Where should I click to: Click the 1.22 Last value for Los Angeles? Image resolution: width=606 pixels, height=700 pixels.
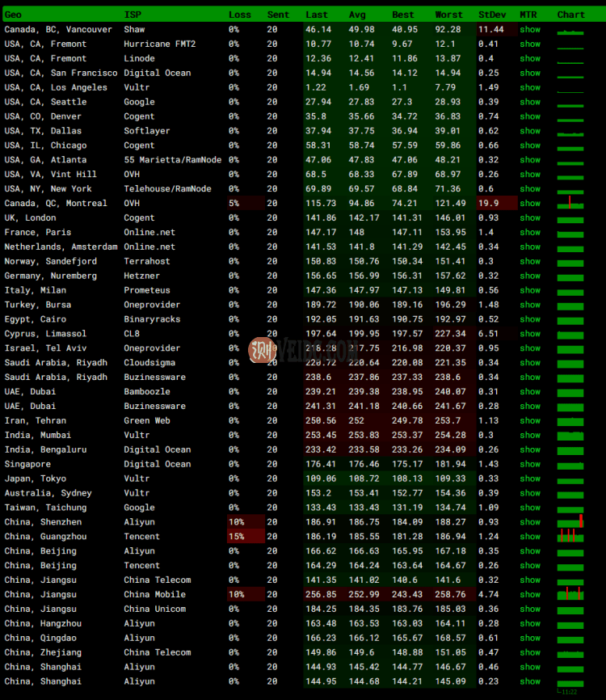tap(315, 87)
